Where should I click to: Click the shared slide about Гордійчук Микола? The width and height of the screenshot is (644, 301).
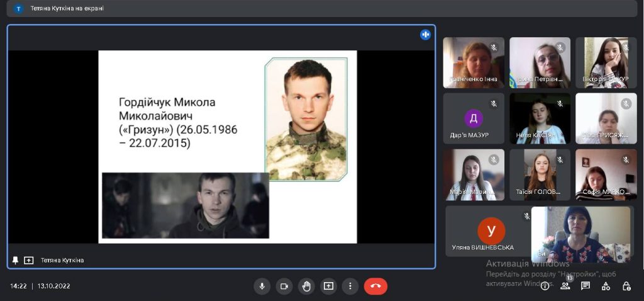(x=227, y=146)
